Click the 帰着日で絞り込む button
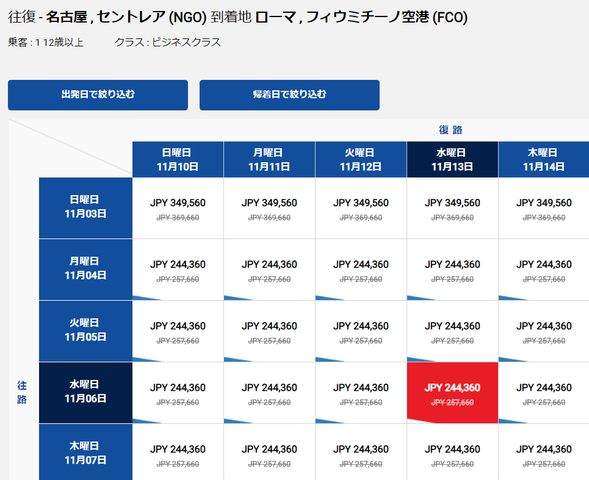The width and height of the screenshot is (589, 480). pyautogui.click(x=289, y=95)
